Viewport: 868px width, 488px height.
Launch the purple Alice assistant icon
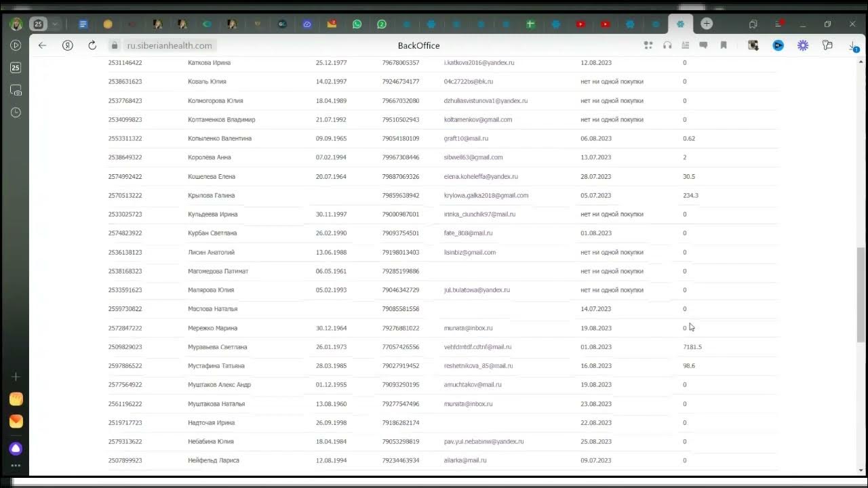[x=16, y=449]
